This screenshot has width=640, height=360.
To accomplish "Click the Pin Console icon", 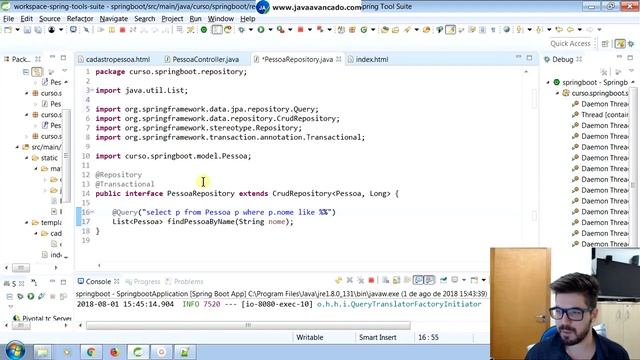I will (x=443, y=280).
